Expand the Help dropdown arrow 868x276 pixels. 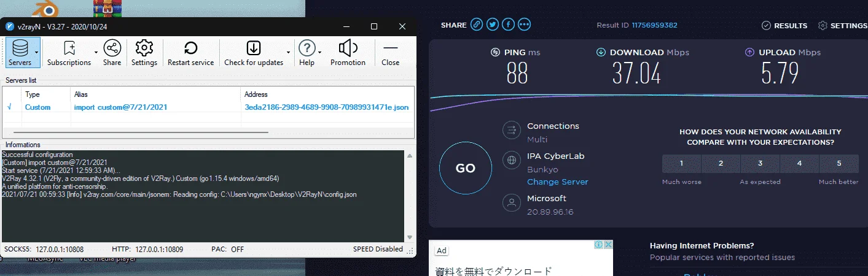pos(320,53)
